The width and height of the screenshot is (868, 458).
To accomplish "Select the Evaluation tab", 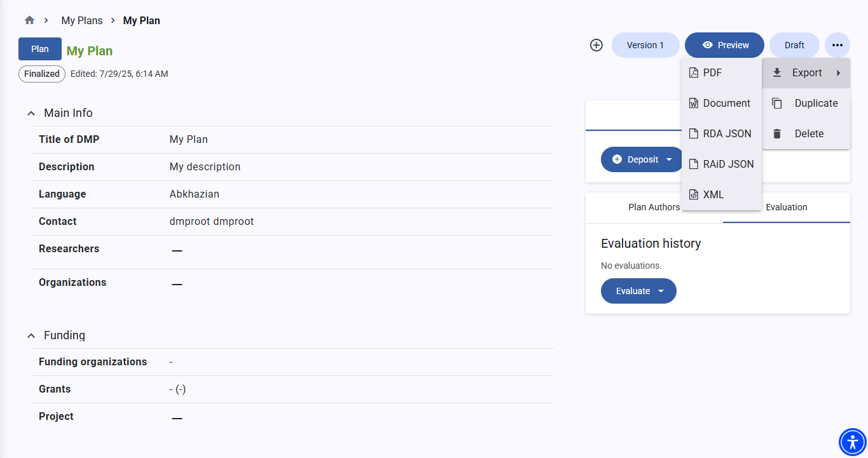I will (x=786, y=207).
